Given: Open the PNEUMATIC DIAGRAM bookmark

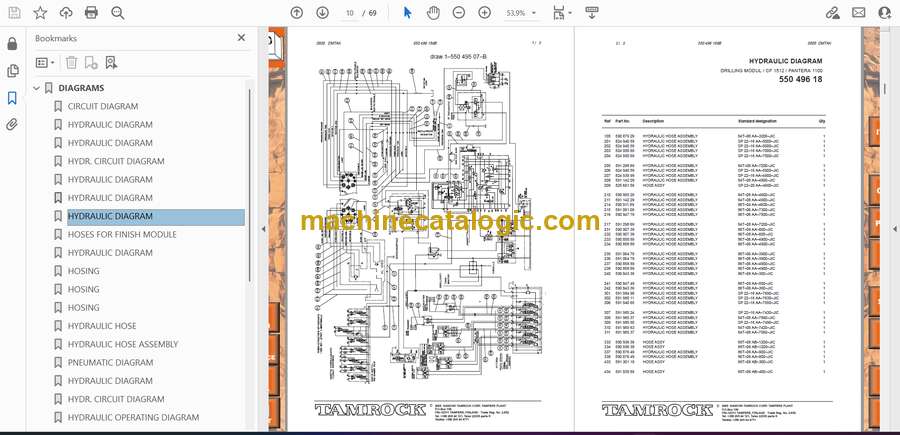Looking at the screenshot, I should pyautogui.click(x=110, y=363).
